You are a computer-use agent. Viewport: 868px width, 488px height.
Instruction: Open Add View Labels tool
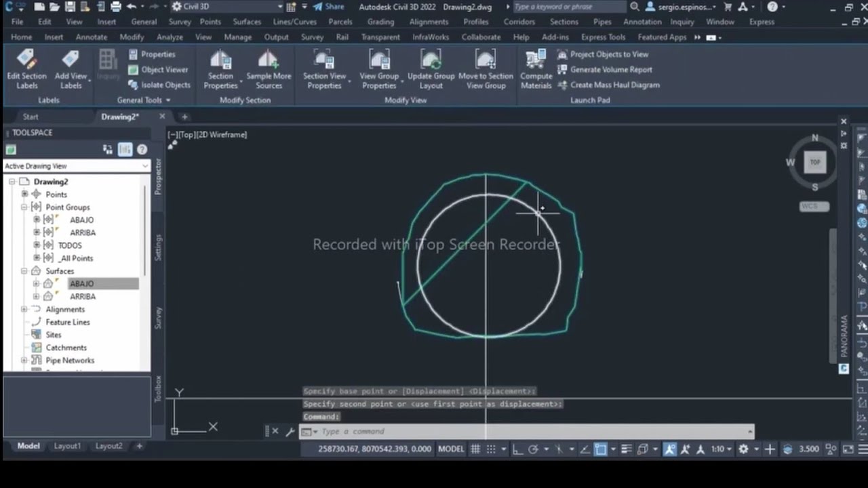click(x=71, y=69)
